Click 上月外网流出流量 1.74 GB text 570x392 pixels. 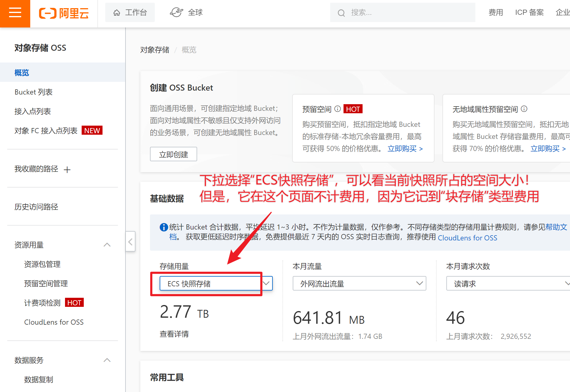click(x=337, y=336)
